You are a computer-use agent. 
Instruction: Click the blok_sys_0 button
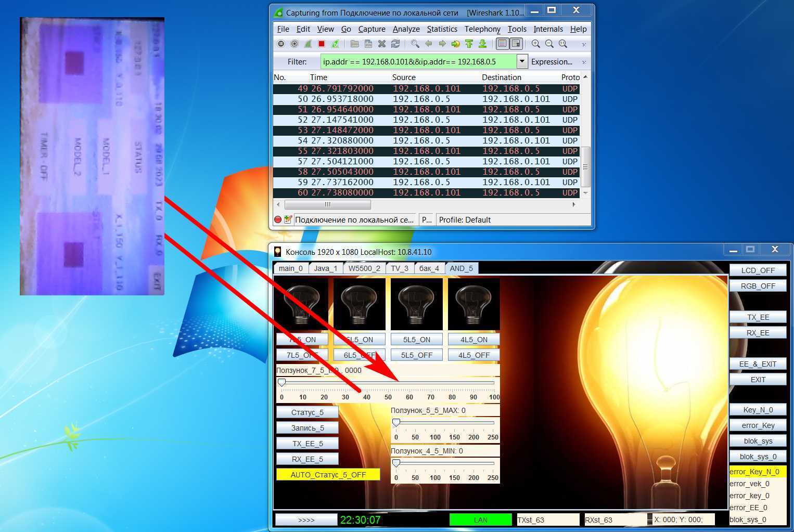[758, 457]
